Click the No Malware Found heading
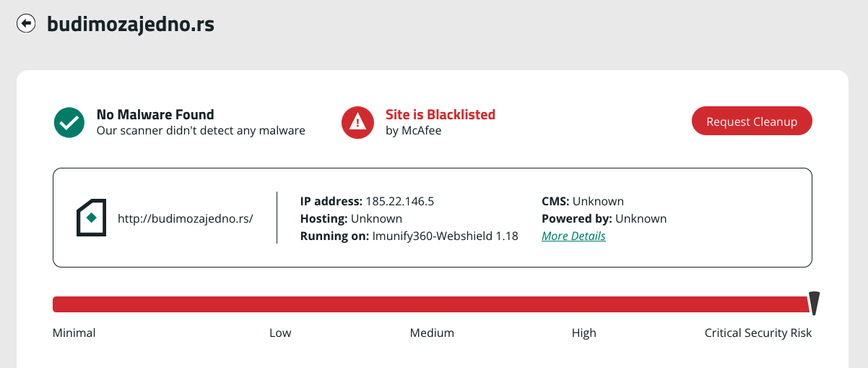 (x=155, y=114)
